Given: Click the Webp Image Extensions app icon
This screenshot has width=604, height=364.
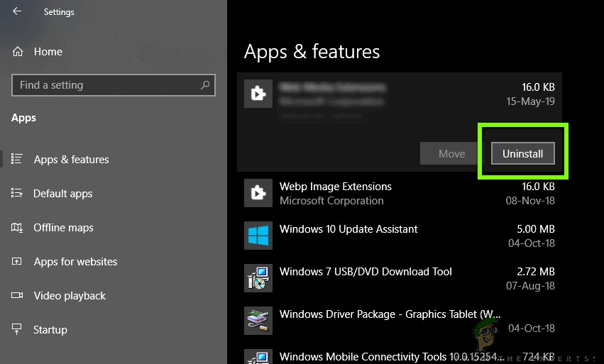Looking at the screenshot, I should [x=258, y=193].
